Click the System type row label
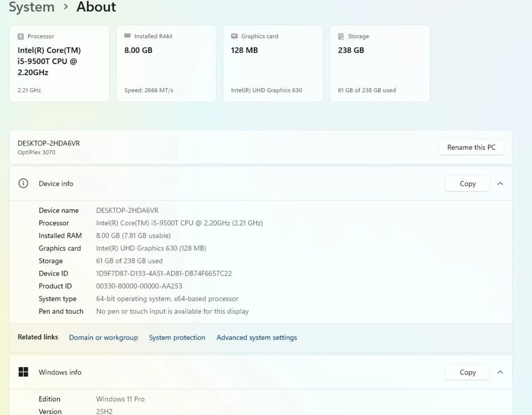The width and height of the screenshot is (532, 415). tap(58, 299)
